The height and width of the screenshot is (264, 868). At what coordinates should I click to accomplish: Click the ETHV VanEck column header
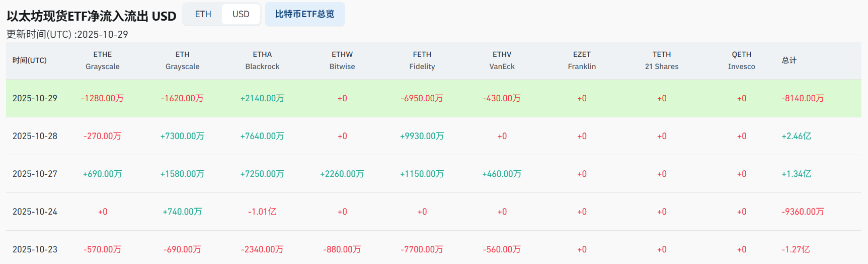[502, 60]
